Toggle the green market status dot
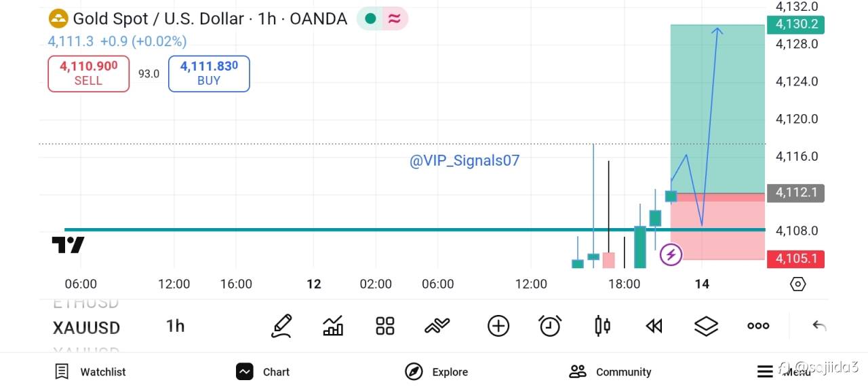 370,19
